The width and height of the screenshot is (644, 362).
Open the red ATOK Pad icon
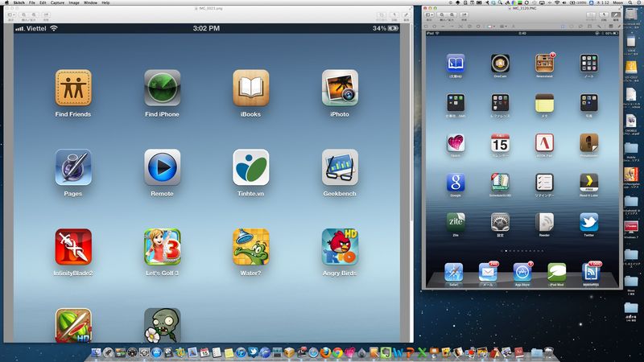[x=544, y=143]
